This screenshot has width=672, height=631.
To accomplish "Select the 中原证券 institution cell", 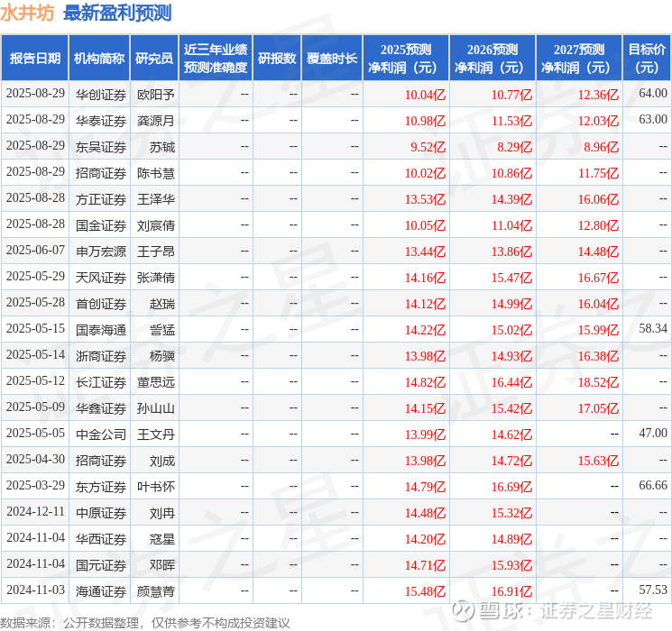I will pyautogui.click(x=101, y=513).
